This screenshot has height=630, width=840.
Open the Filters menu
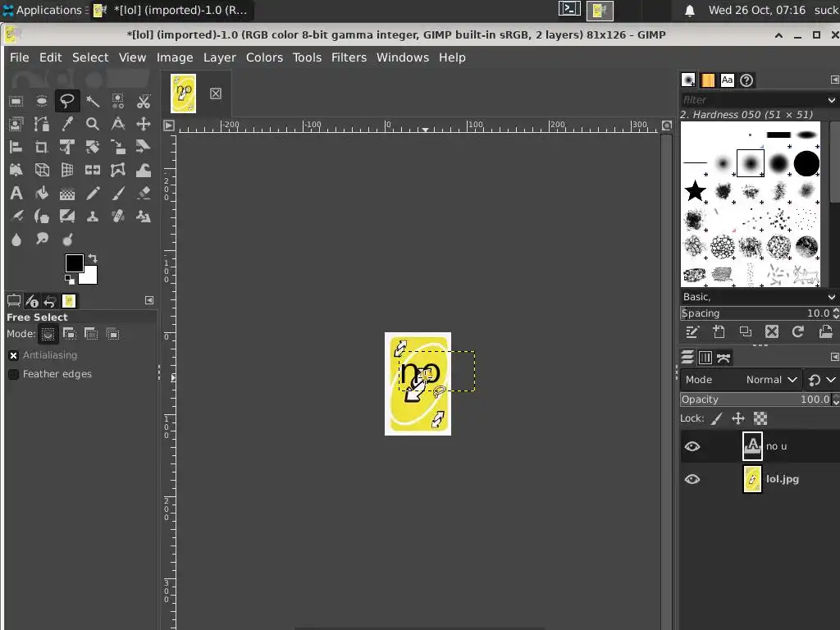(x=349, y=57)
